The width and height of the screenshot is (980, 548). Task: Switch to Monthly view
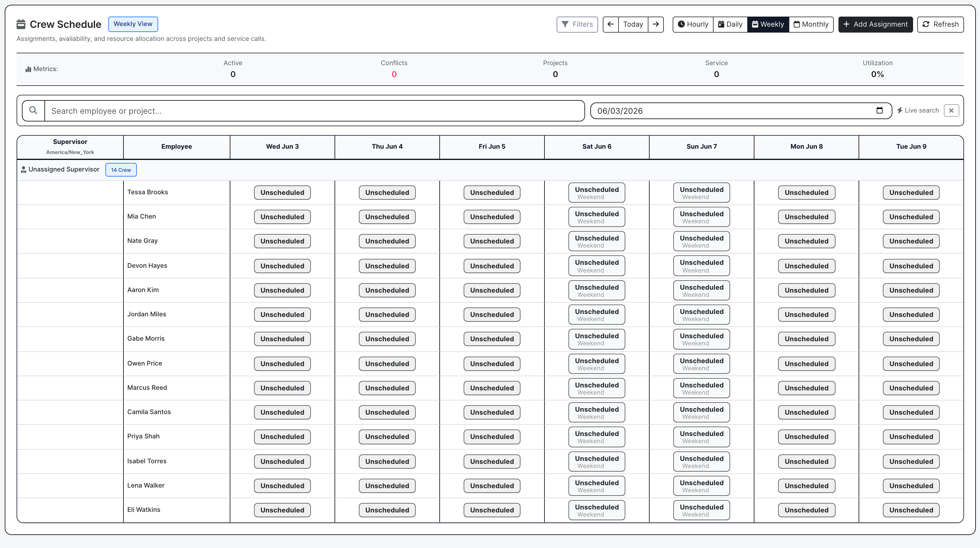811,24
